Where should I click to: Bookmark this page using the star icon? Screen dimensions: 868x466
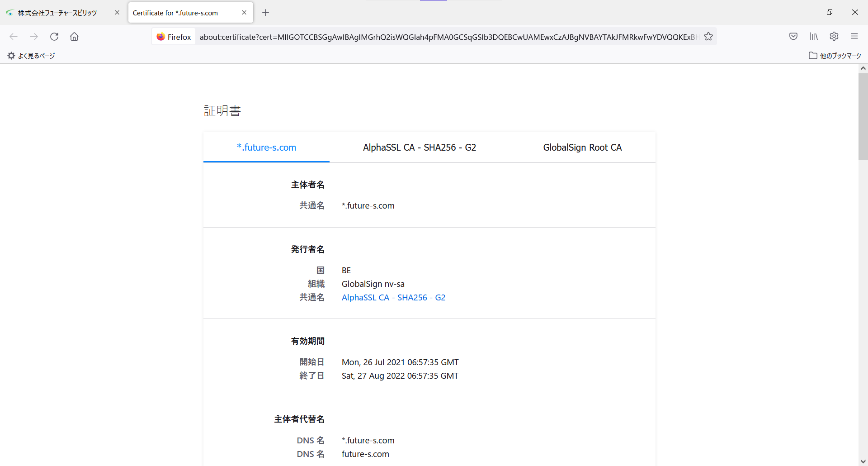(709, 37)
